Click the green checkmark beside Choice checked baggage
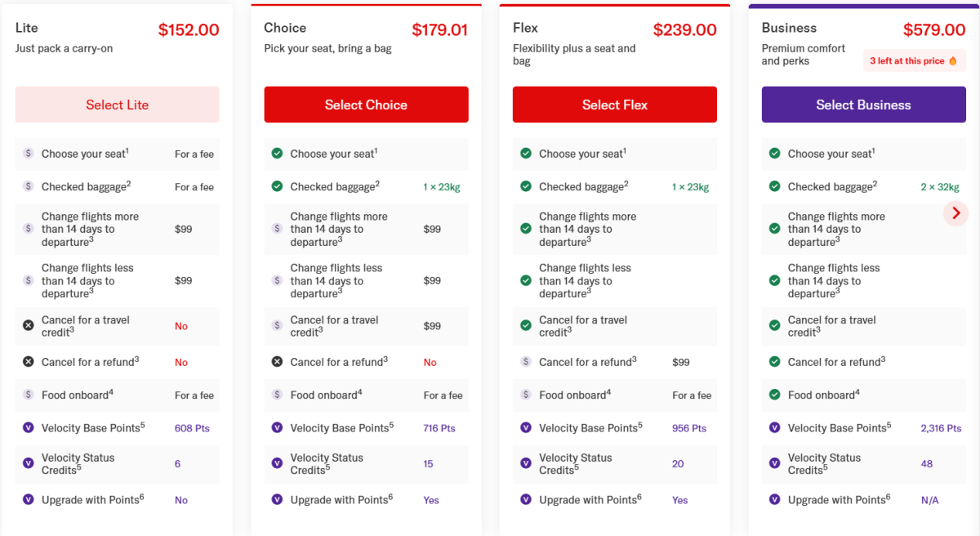Image resolution: width=980 pixels, height=536 pixels. 278,186
